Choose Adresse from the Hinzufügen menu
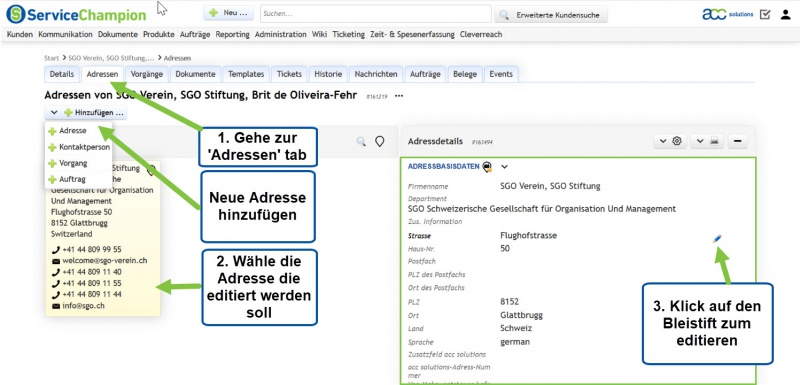Image resolution: width=800 pixels, height=385 pixels. (72, 131)
